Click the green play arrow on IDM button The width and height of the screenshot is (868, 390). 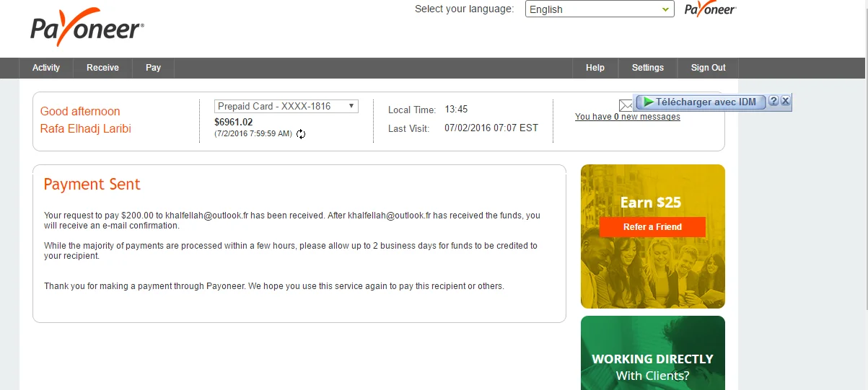click(649, 102)
